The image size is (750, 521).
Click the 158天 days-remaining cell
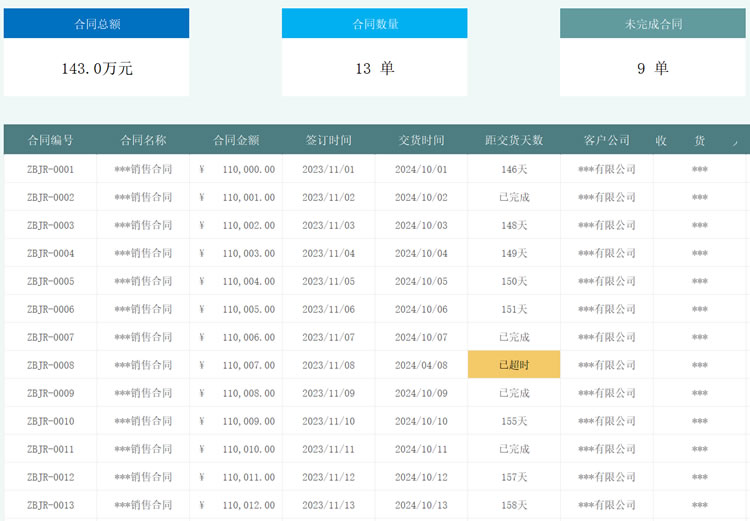(514, 505)
